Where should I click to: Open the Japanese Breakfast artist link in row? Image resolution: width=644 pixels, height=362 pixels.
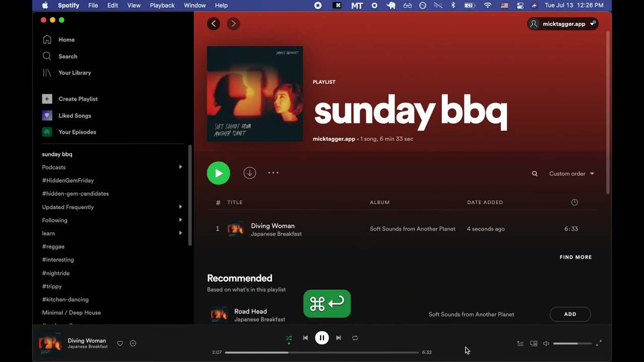pyautogui.click(x=276, y=234)
